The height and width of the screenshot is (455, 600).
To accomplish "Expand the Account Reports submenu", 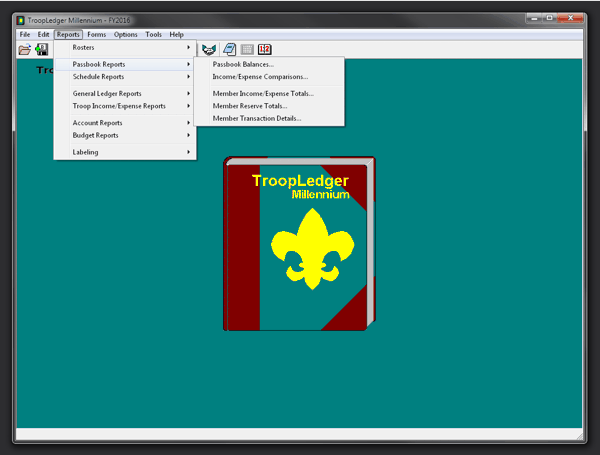I will (x=125, y=123).
